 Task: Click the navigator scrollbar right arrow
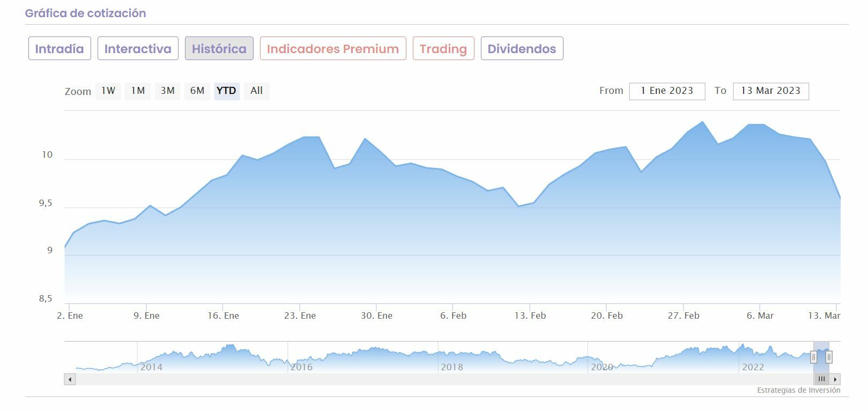point(835,379)
